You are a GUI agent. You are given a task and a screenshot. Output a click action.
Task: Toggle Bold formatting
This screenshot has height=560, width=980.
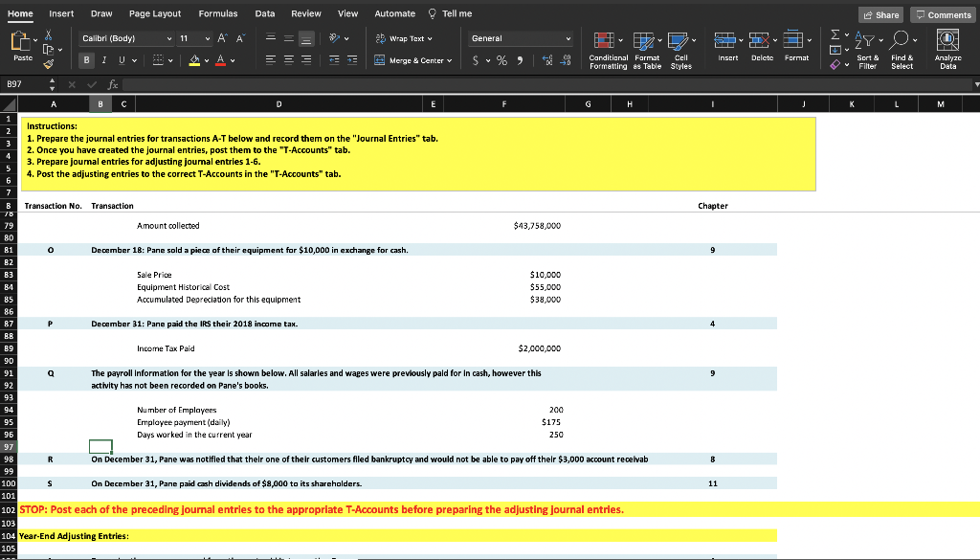88,61
